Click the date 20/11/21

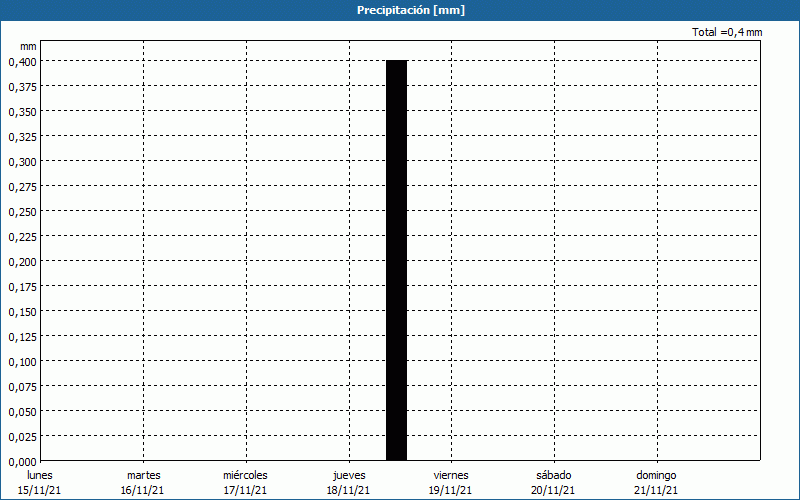point(553,490)
